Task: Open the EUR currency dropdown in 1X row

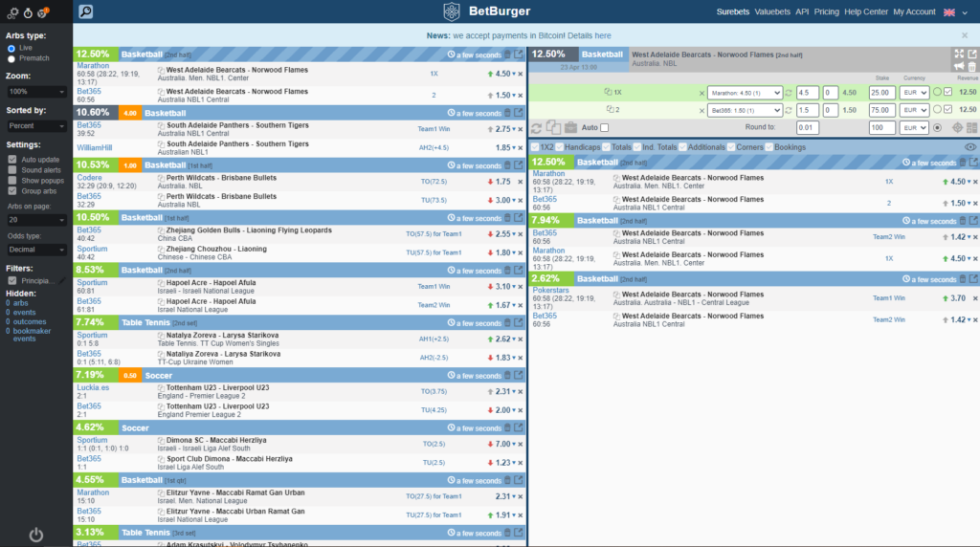Action: point(914,93)
